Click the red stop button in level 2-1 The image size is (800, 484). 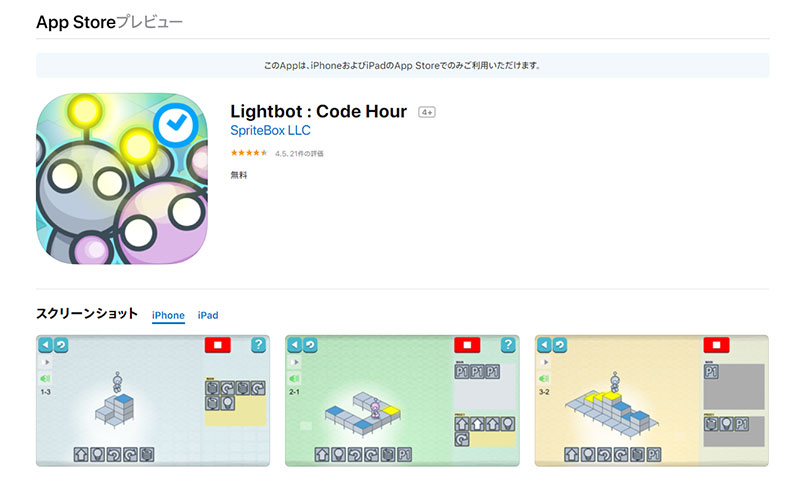467,345
